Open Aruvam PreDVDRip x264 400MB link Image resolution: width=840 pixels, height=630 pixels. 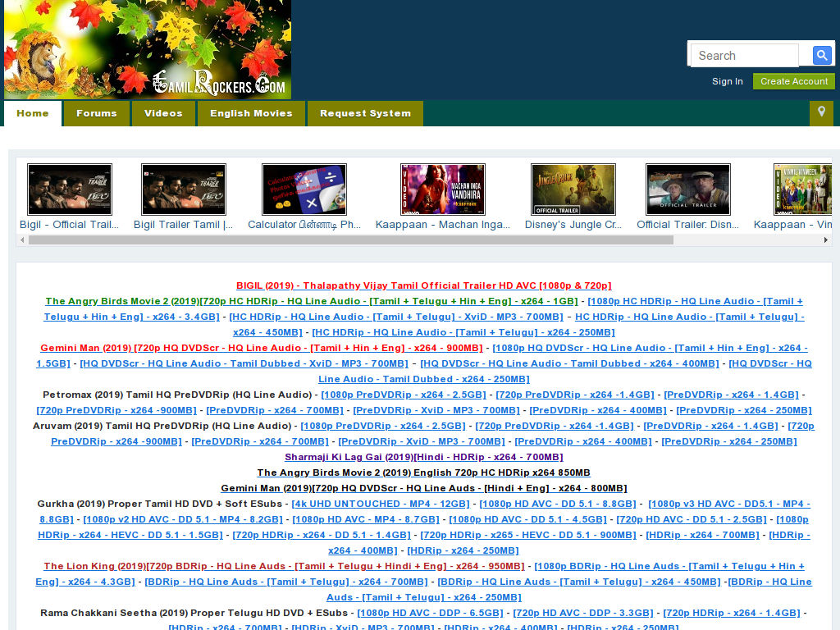583,441
